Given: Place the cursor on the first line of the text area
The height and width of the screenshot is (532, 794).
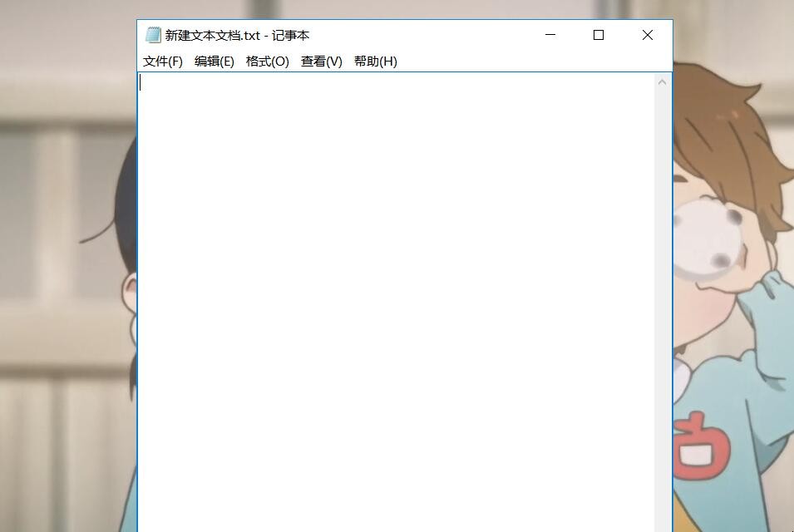Looking at the screenshot, I should pyautogui.click(x=333, y=83).
